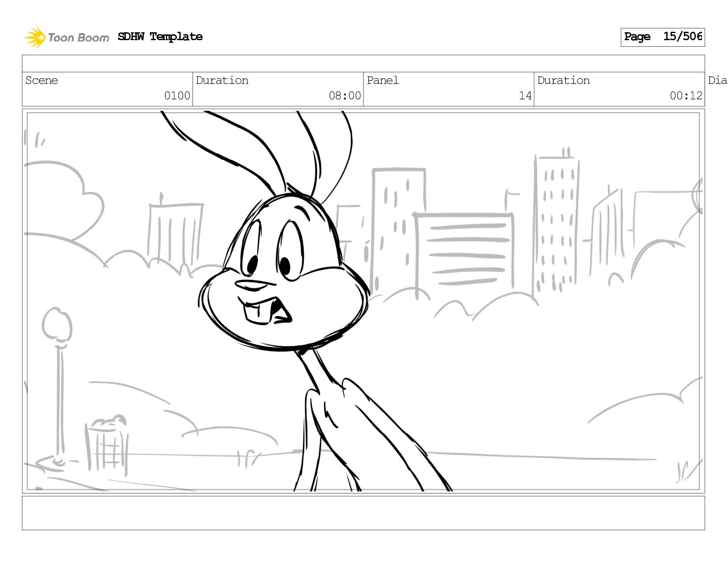This screenshot has height=563, width=728.
Task: Select the panel number 14
Action: 525,96
